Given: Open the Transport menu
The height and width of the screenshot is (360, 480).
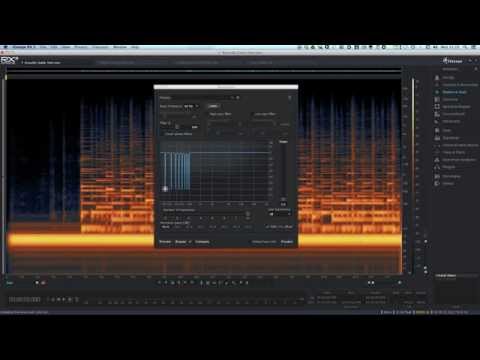Looking at the screenshot, I should point(100,47).
